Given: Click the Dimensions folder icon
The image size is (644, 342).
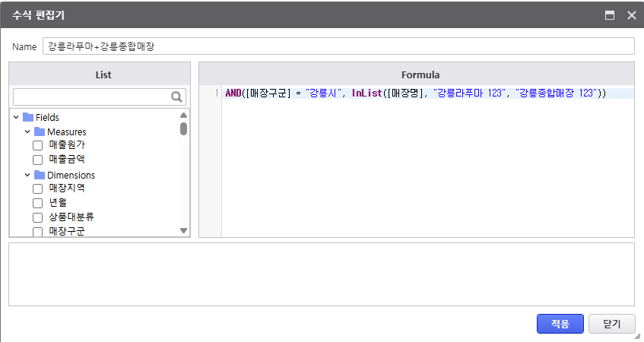Looking at the screenshot, I should coord(40,175).
